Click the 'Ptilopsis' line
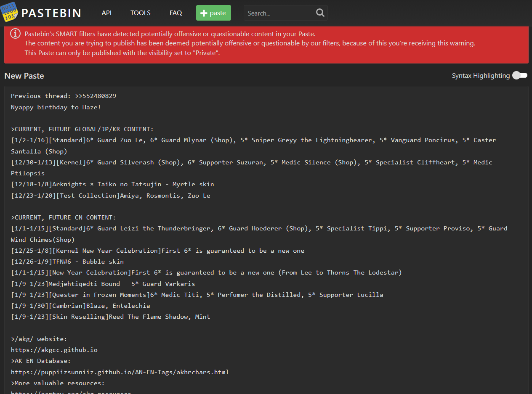 pyautogui.click(x=28, y=173)
